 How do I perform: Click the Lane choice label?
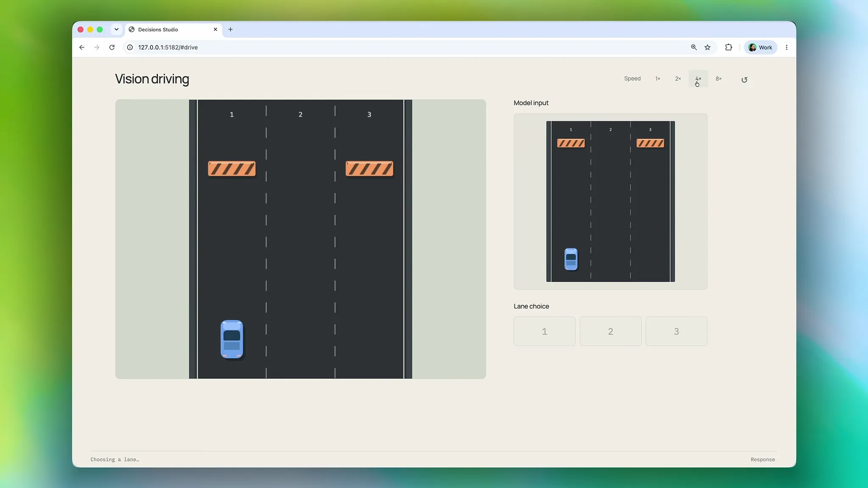[x=531, y=306]
